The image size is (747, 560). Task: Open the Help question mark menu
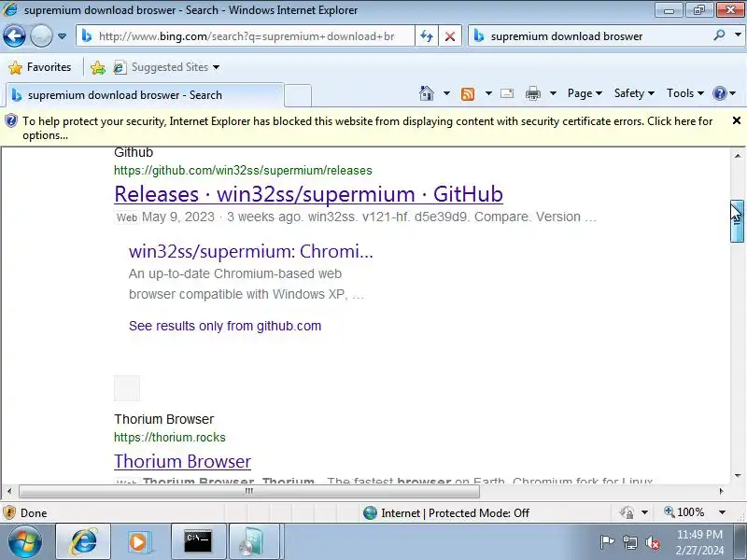[725, 93]
